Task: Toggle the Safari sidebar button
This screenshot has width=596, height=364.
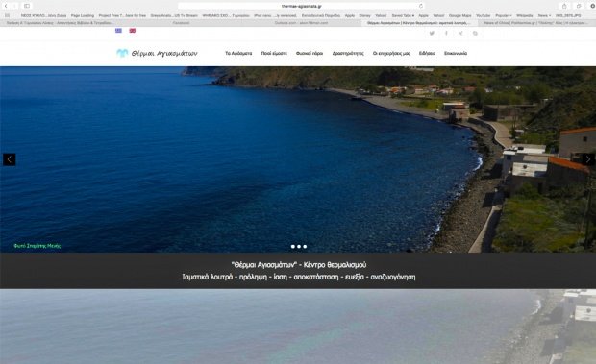Action: click(27, 6)
